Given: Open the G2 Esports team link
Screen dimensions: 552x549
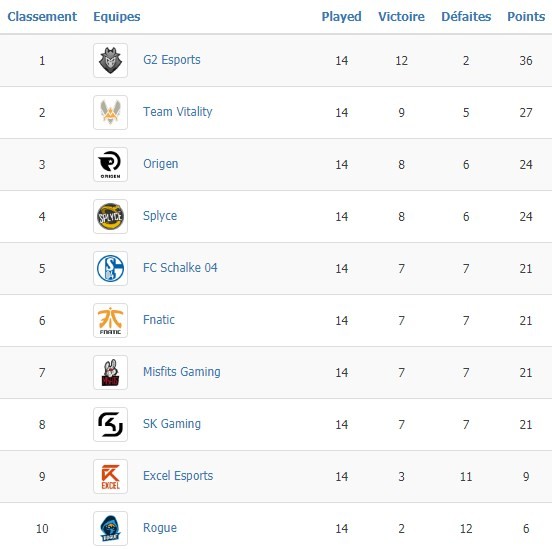Looking at the screenshot, I should [172, 60].
